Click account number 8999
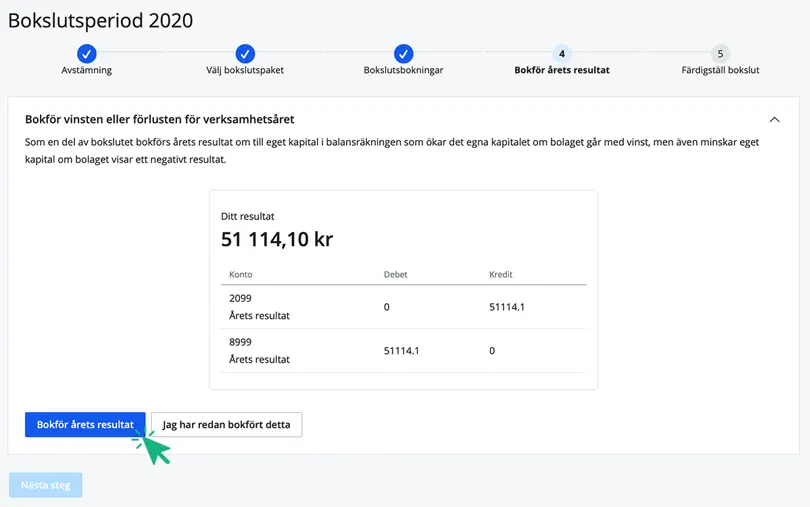This screenshot has height=507, width=810. (x=240, y=342)
